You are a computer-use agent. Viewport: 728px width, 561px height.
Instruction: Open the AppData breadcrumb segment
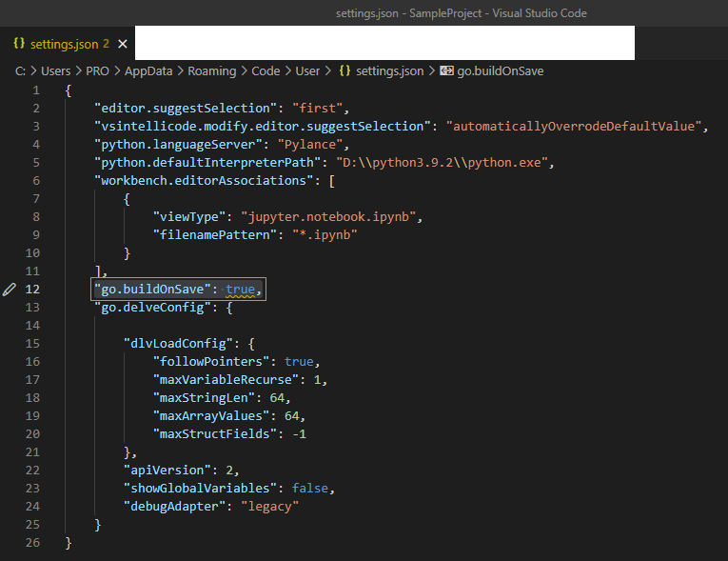(x=148, y=71)
